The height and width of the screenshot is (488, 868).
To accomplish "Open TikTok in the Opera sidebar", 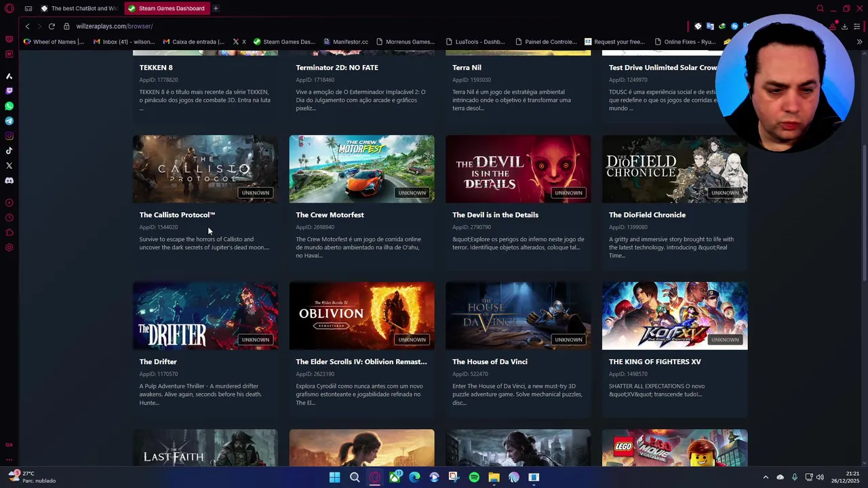I will point(9,151).
